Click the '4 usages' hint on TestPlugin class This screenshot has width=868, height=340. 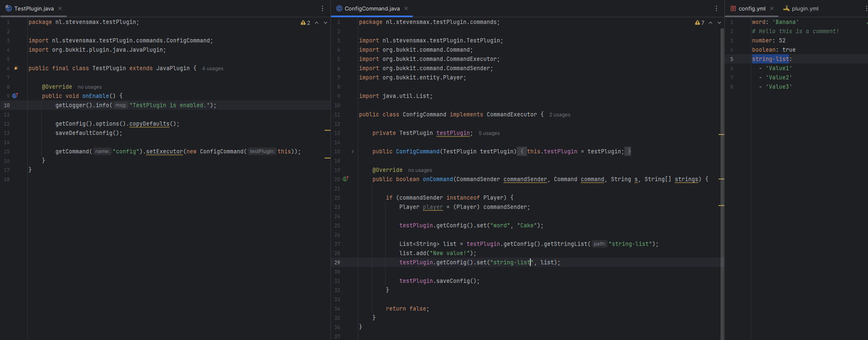point(212,69)
